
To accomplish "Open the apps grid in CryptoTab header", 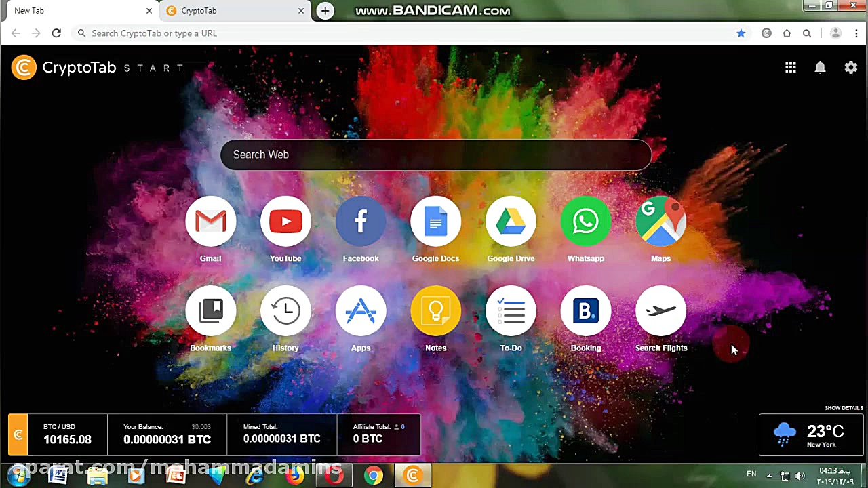I will point(791,68).
